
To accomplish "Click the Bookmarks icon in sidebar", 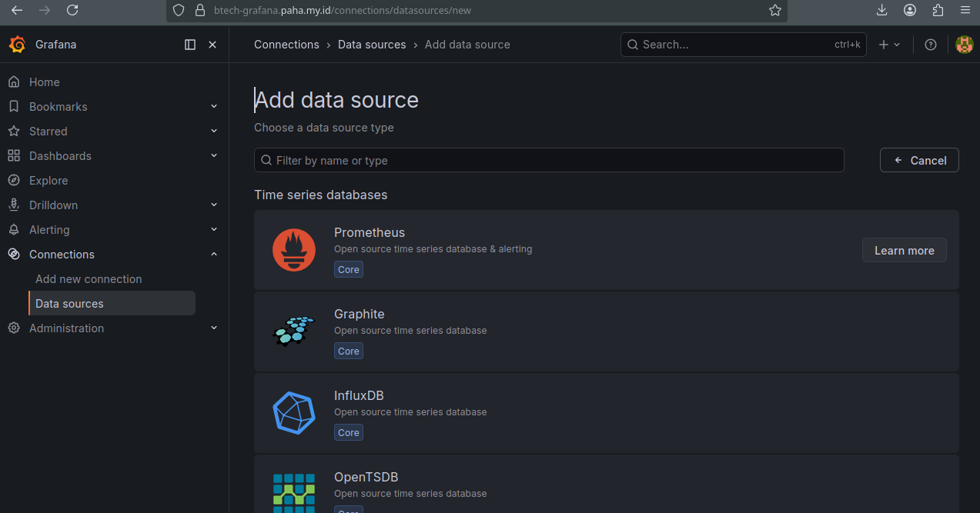I will 14,107.
